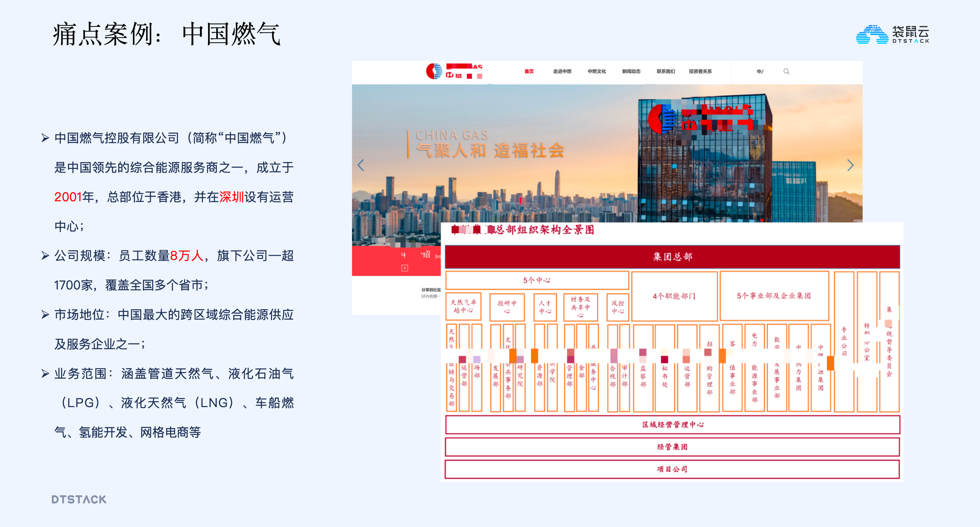Viewport: 980px width, 527px height.
Task: Select the second carousel indicator dot
Action: pos(768,220)
